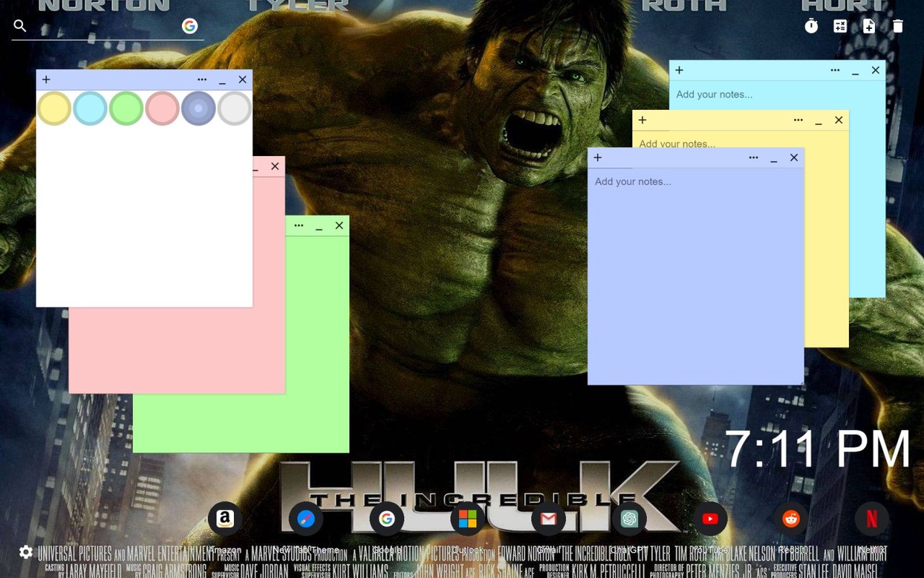Change search engine via Google logo
The height and width of the screenshot is (578, 924).
(190, 26)
